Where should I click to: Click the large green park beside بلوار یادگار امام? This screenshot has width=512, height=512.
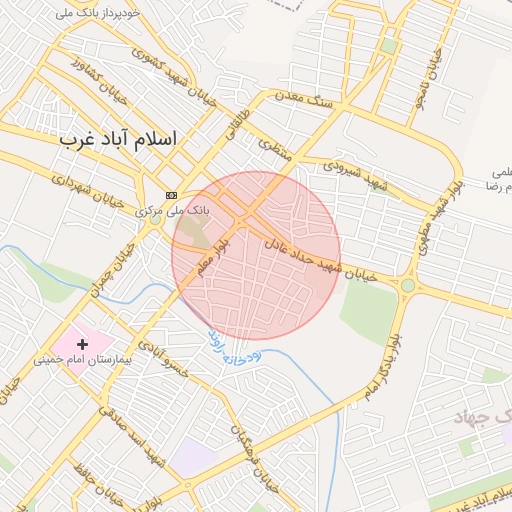tap(370, 312)
